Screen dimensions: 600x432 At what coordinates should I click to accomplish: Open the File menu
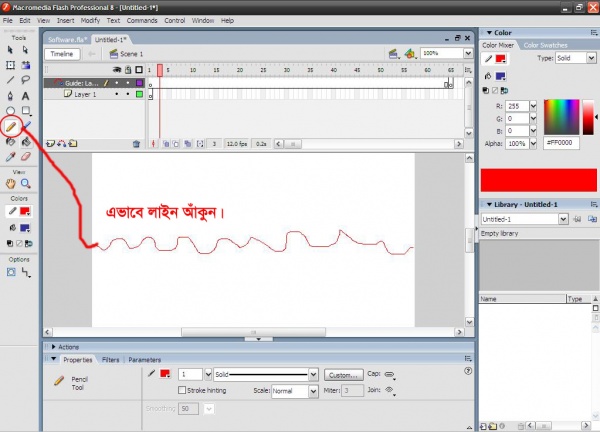pyautogui.click(x=8, y=21)
